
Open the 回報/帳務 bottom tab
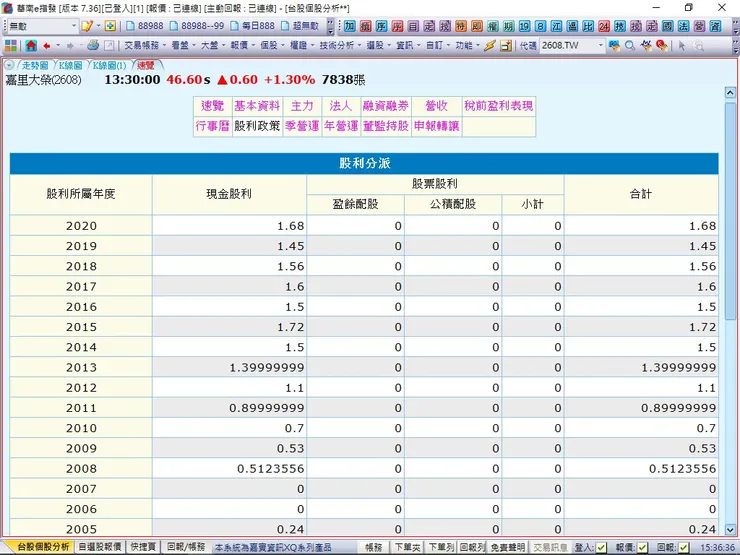(x=186, y=547)
